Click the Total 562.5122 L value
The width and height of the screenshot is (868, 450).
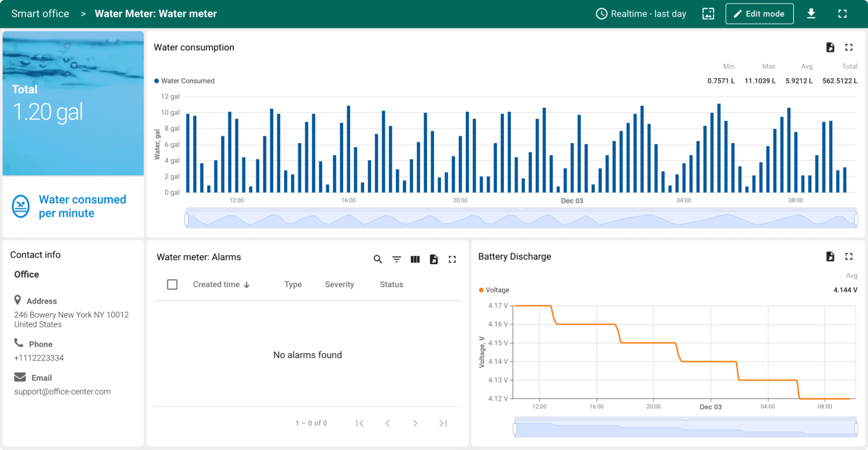coord(840,81)
